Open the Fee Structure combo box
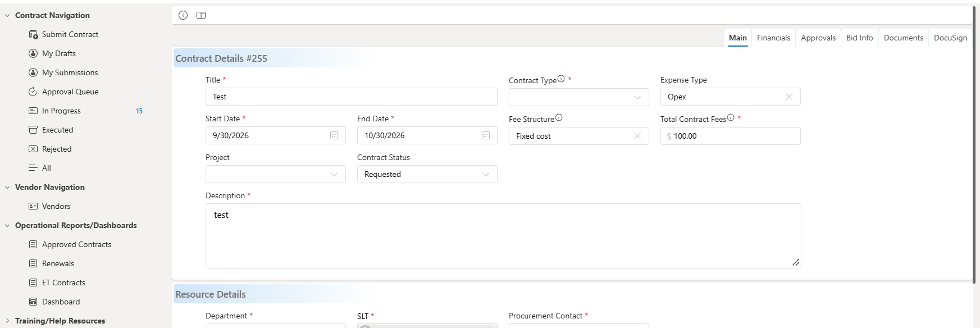 pyautogui.click(x=579, y=136)
